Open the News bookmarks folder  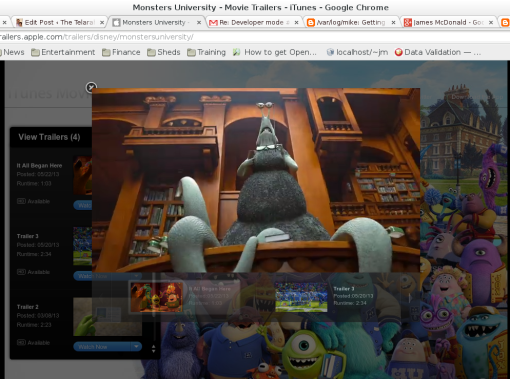click(12, 52)
